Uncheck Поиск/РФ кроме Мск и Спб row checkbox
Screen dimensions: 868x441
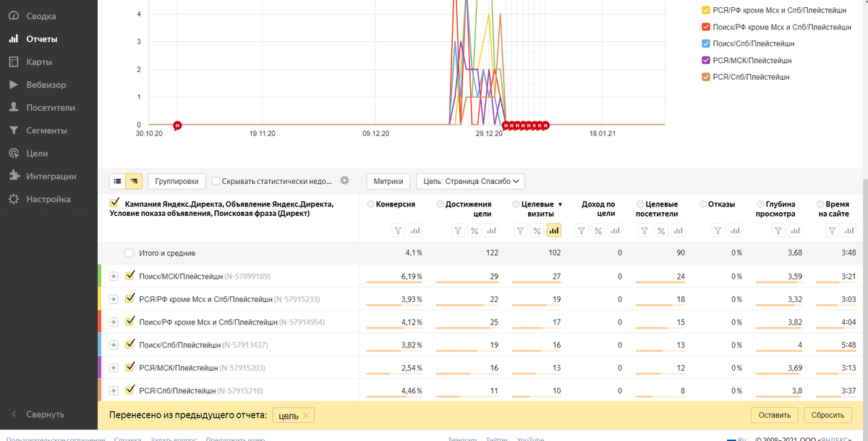130,321
